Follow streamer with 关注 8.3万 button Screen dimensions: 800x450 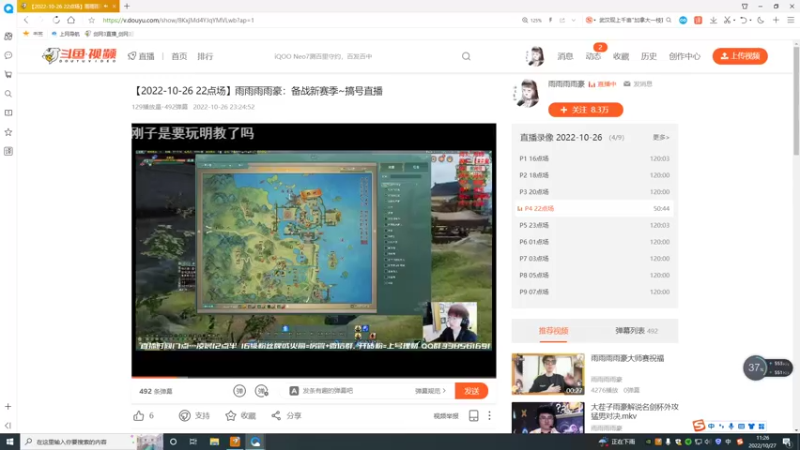[x=585, y=110]
